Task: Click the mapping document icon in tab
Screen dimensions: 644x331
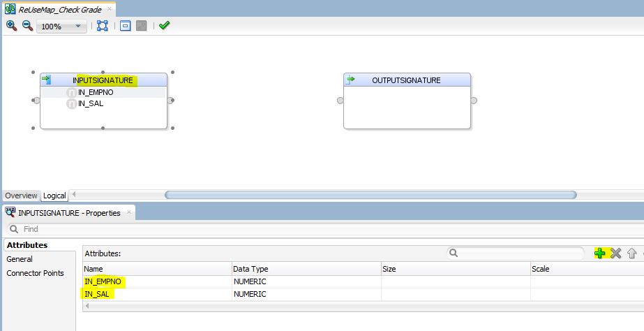Action: point(10,8)
